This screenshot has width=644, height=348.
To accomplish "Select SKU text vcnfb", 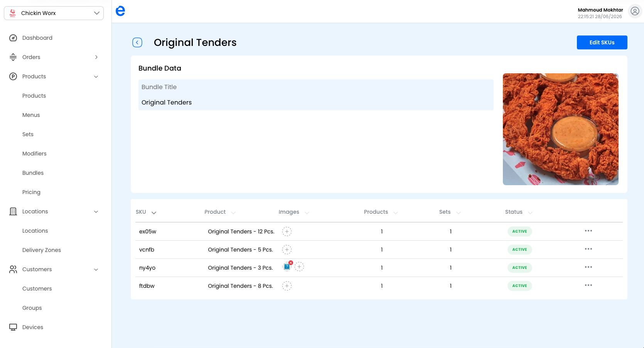I will pos(147,250).
